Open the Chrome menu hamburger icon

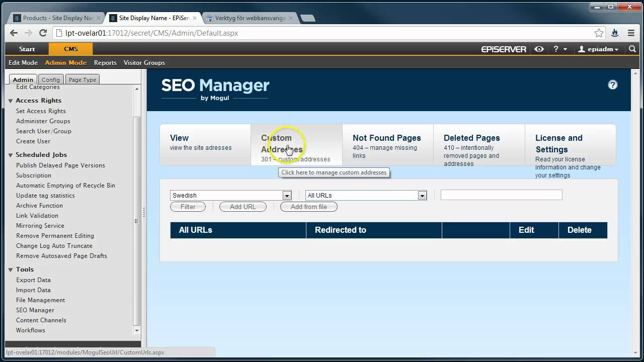(631, 33)
